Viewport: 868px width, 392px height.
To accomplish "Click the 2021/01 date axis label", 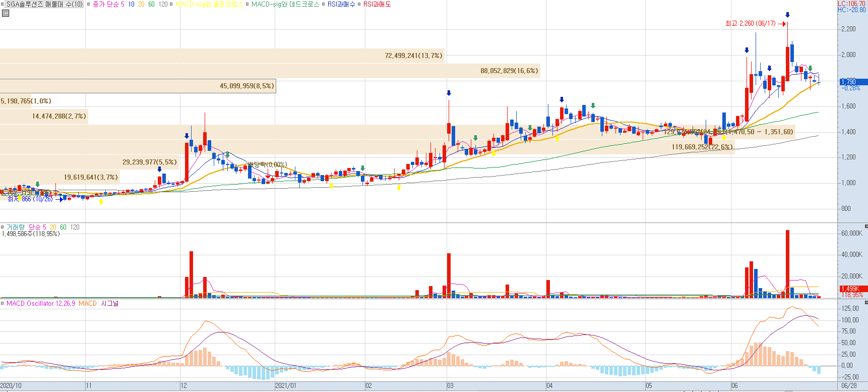I will point(285,385).
